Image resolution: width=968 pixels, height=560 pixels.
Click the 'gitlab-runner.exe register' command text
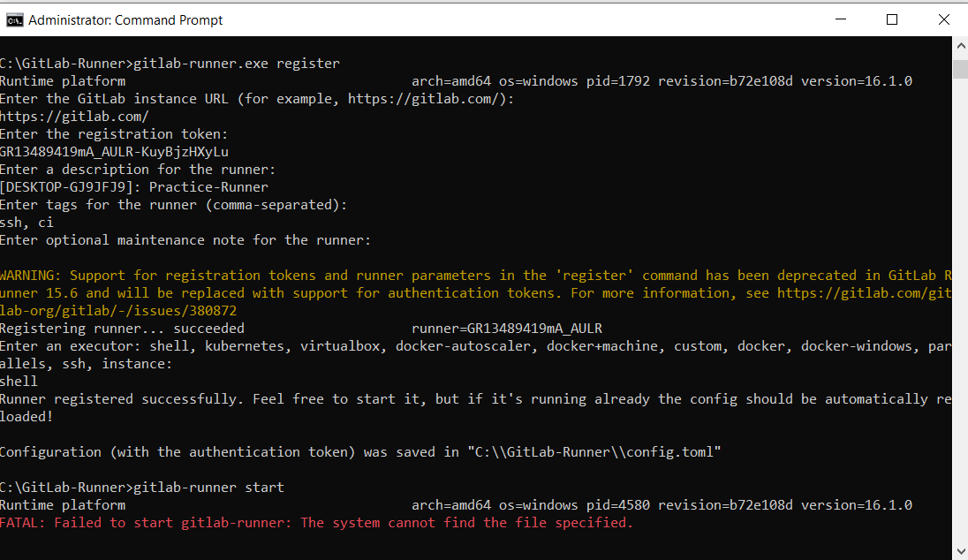236,64
